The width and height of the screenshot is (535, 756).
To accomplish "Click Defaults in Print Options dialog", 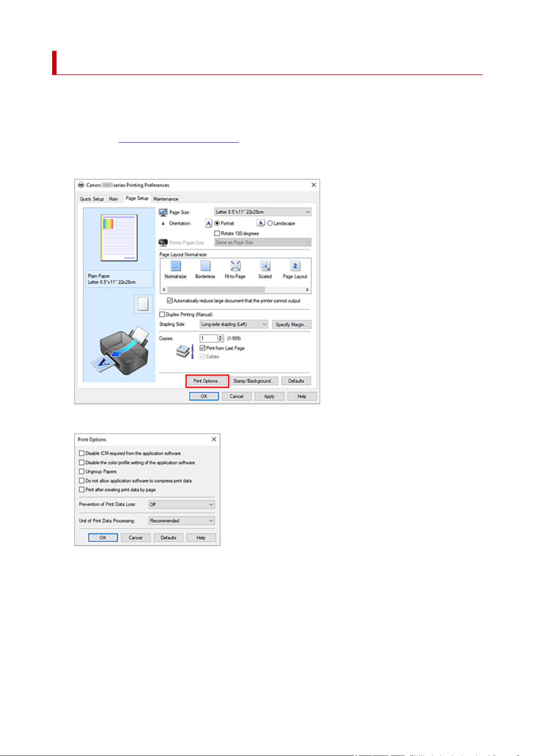I will coord(169,538).
